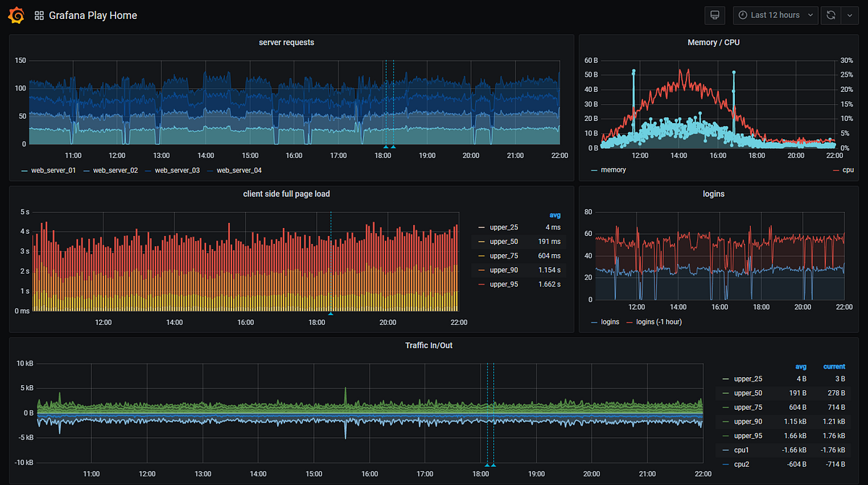
Task: Enable TV kiosk mode with the monitor icon
Action: [x=715, y=14]
